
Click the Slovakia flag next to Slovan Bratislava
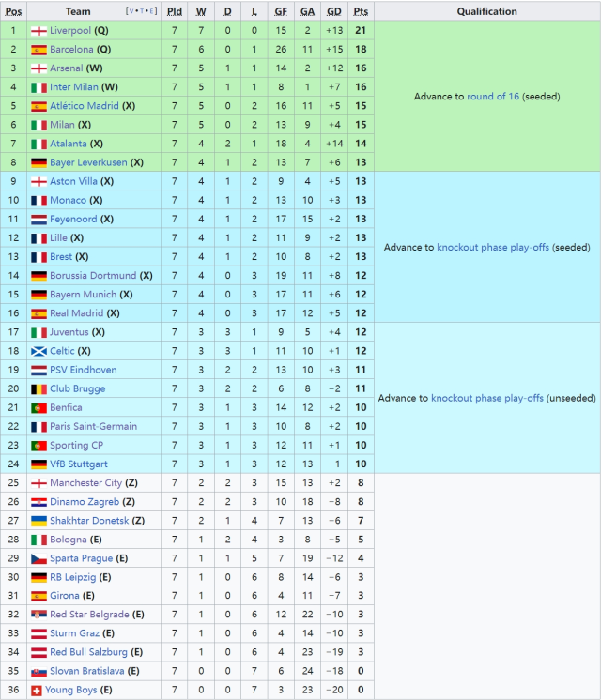39,672
